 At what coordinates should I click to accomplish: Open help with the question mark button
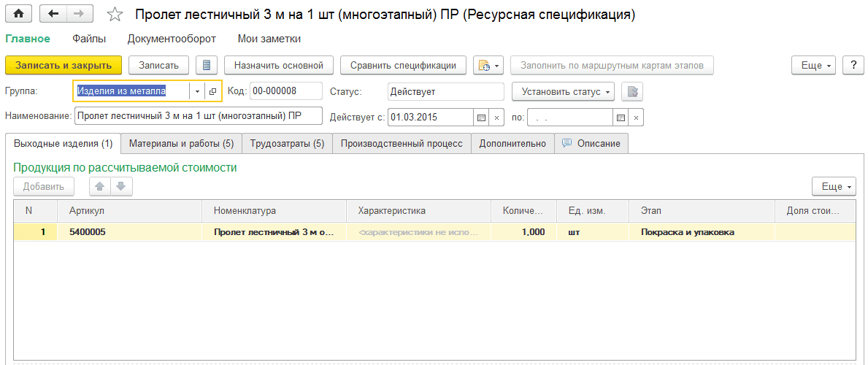(x=853, y=65)
